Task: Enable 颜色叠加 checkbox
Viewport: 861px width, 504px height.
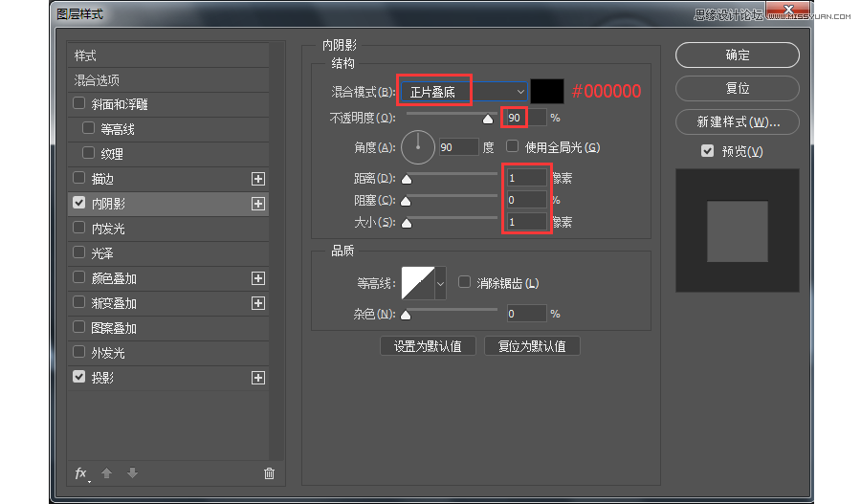Action: (79, 277)
